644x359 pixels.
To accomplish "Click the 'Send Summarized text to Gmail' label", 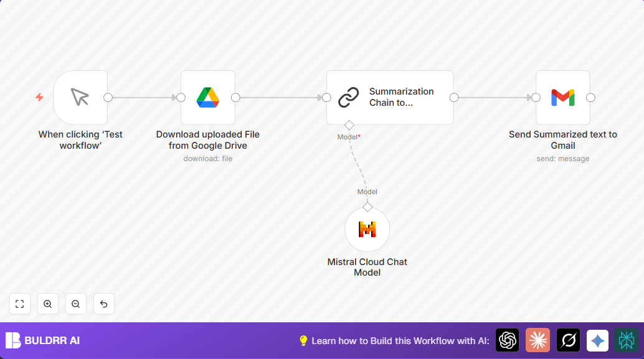I will click(x=562, y=140).
